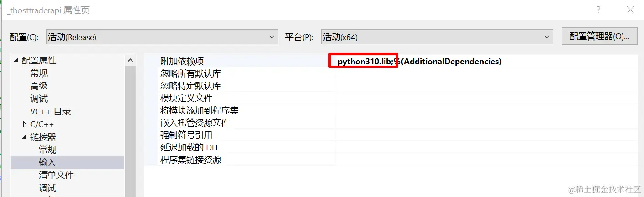Open the 平台 (Platform) dropdown
The width and height of the screenshot is (644, 197).
pyautogui.click(x=437, y=37)
